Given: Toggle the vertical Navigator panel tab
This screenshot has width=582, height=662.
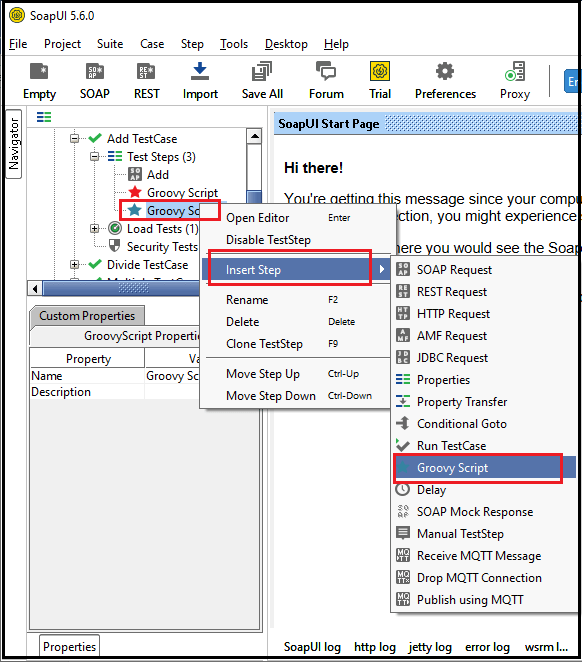Looking at the screenshot, I should pos(14,144).
